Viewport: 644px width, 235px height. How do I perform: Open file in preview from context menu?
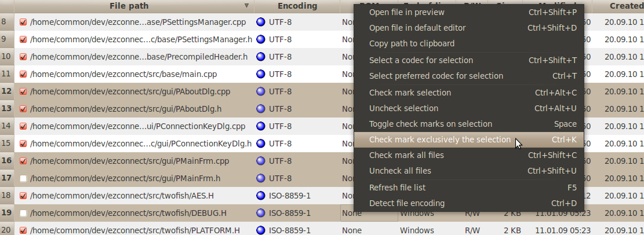[x=406, y=12]
